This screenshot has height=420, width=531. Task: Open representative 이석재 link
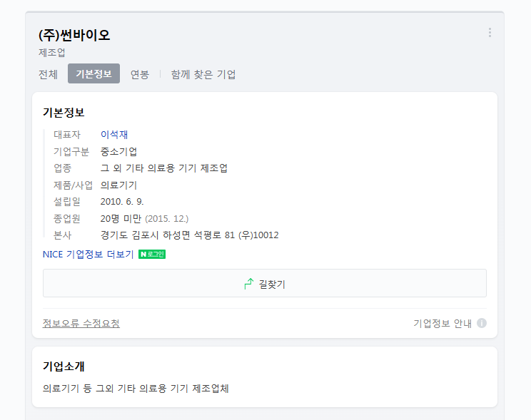[x=114, y=134]
